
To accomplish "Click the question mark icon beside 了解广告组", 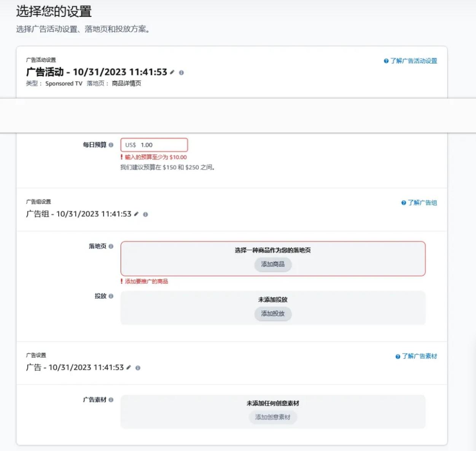I will tap(404, 203).
